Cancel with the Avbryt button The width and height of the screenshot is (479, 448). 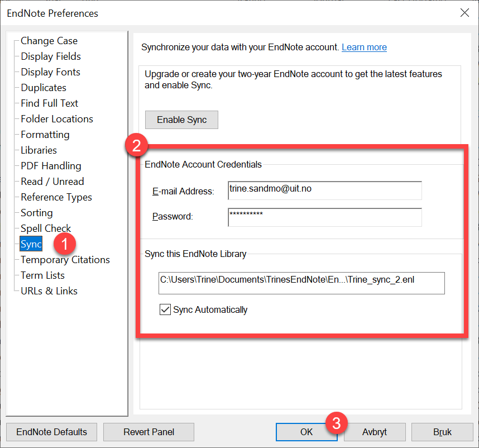point(374,432)
